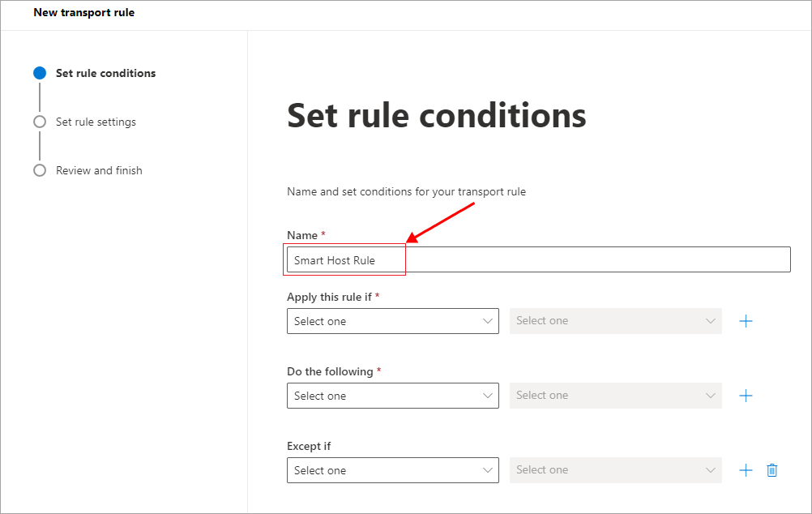Click chevron arrow of first Except if dropdown
The width and height of the screenshot is (812, 514).
(488, 470)
